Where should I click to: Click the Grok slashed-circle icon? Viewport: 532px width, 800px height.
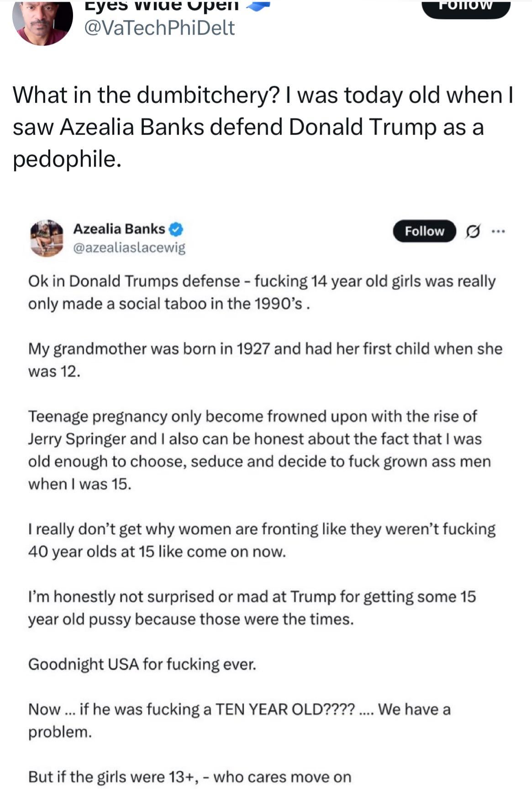click(x=473, y=232)
